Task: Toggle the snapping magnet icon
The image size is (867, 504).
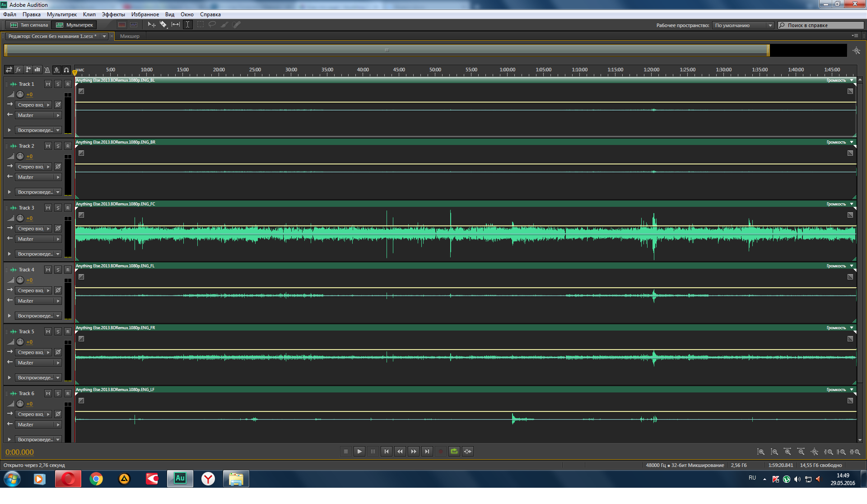Action: click(x=66, y=70)
